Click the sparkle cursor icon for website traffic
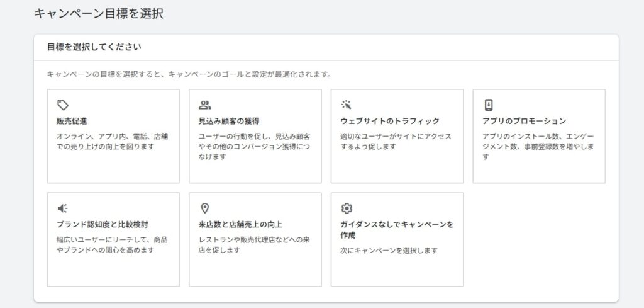The width and height of the screenshot is (644, 308). 346,105
